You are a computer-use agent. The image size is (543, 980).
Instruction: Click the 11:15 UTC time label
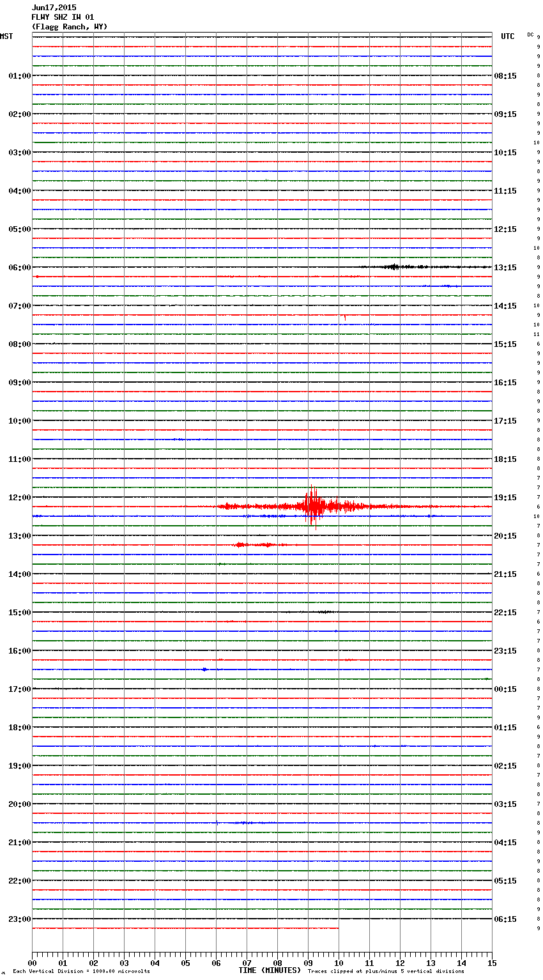[x=505, y=191]
